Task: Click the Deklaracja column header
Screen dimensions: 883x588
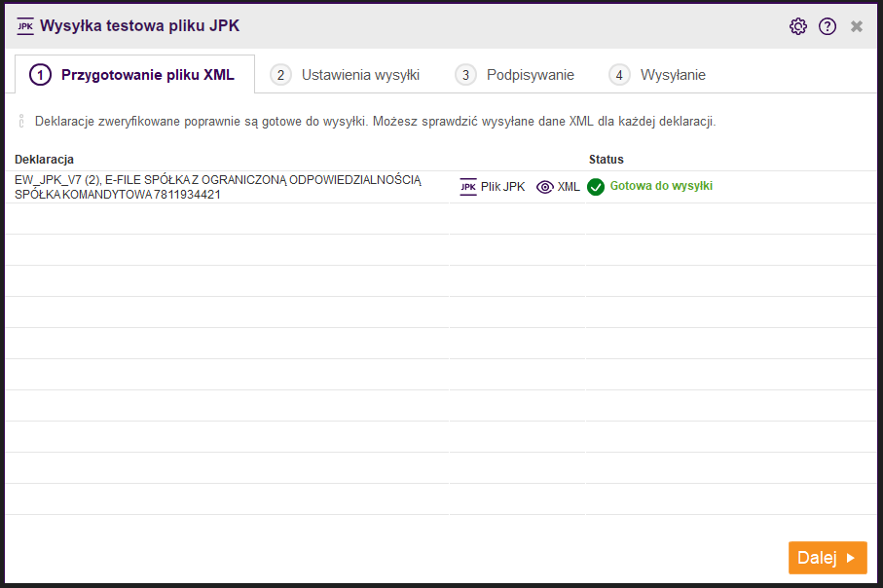Action: click(x=44, y=160)
